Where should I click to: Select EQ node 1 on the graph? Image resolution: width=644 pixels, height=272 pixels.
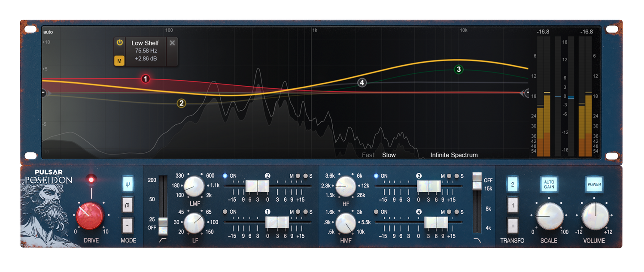[x=146, y=79]
